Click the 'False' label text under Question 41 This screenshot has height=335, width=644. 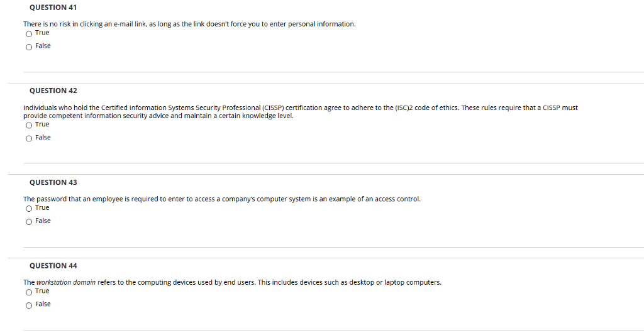tap(43, 46)
